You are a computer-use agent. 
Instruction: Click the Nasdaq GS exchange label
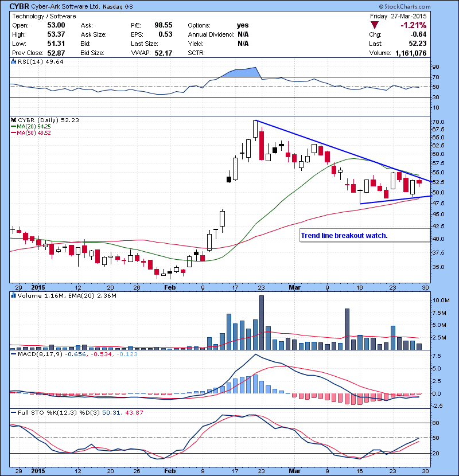pos(118,7)
